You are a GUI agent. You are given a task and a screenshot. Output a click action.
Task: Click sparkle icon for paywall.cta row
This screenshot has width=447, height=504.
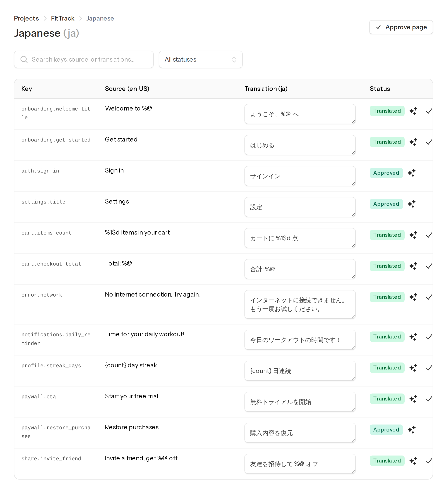(x=413, y=399)
